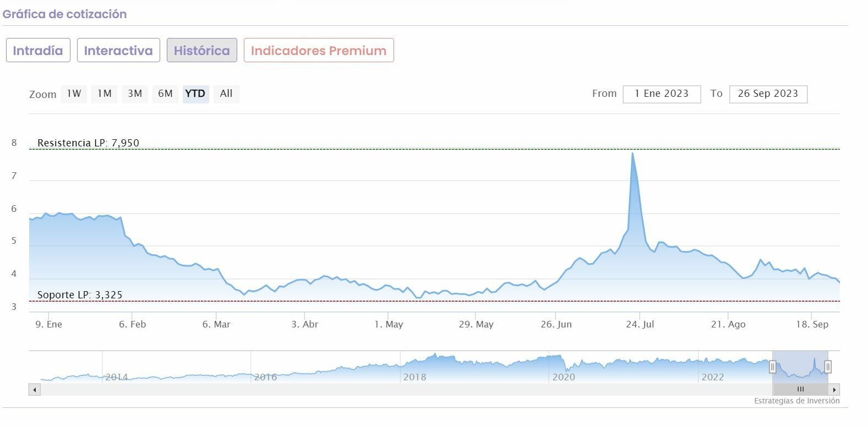Image resolution: width=868 pixels, height=426 pixels.
Task: Set zoom range to 1M
Action: [104, 94]
